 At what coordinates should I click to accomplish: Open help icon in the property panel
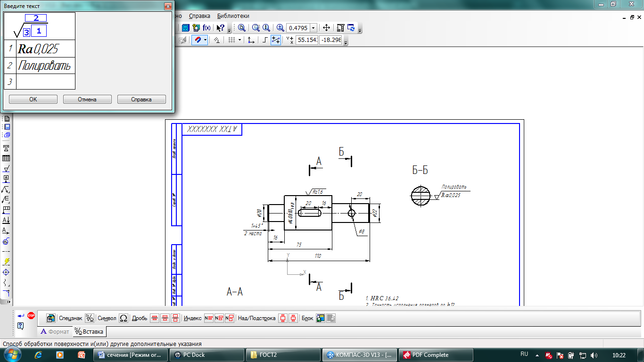pyautogui.click(x=21, y=326)
